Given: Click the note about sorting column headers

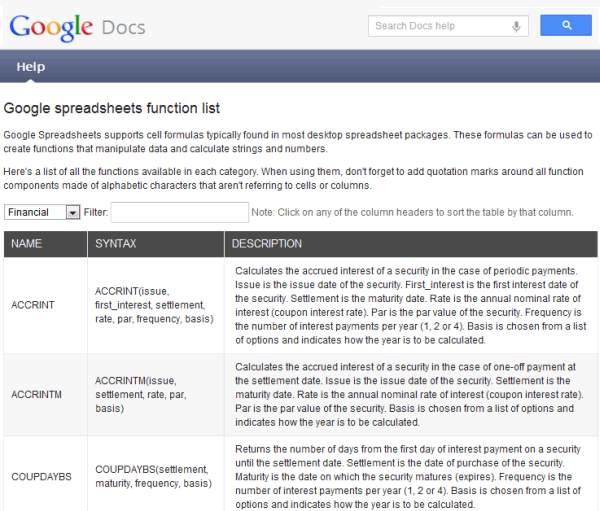Looking at the screenshot, I should [x=412, y=212].
